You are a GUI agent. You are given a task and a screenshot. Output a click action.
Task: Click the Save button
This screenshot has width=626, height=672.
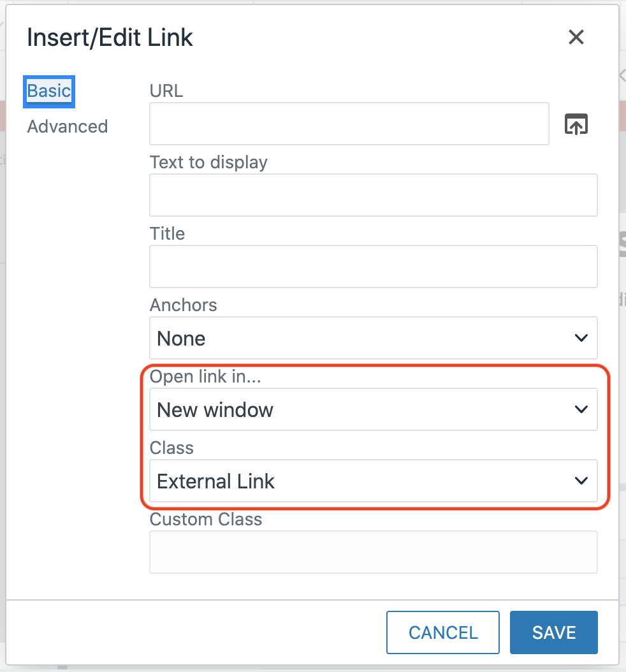click(553, 632)
